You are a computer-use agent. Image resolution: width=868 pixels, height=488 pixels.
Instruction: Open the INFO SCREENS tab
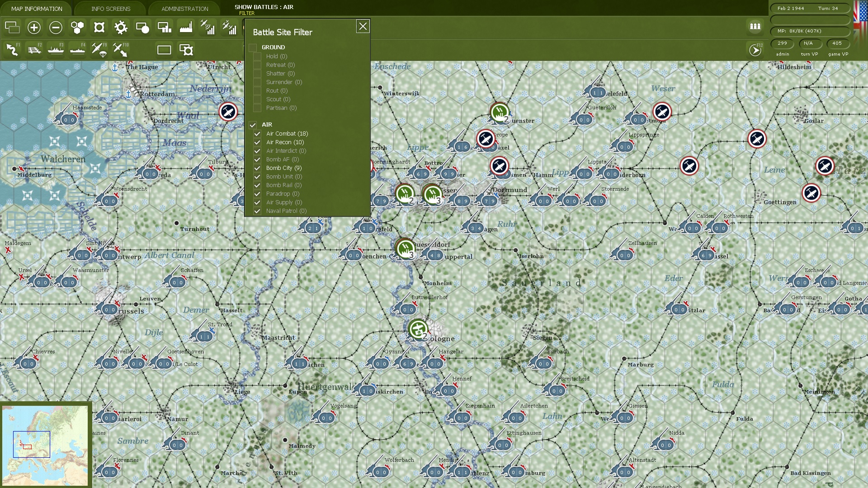coord(111,9)
